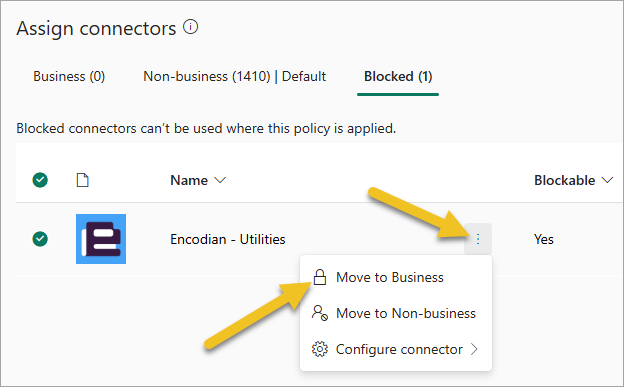Switch to the Business (0) tab
Image resolution: width=624 pixels, height=387 pixels.
coord(69,76)
